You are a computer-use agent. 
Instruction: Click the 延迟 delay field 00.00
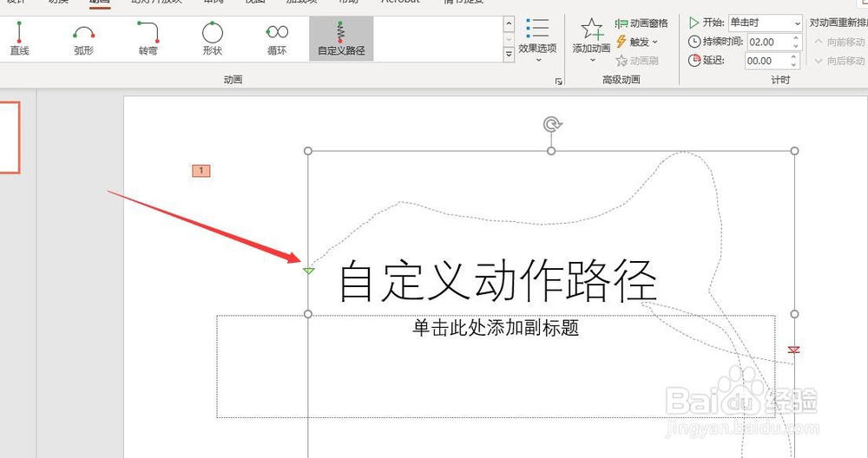point(766,61)
